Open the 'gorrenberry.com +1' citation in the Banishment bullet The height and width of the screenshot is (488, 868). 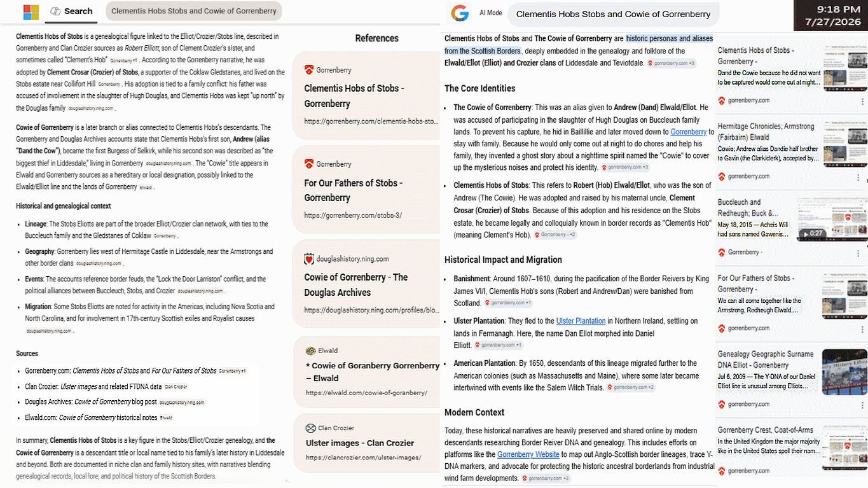pos(509,303)
